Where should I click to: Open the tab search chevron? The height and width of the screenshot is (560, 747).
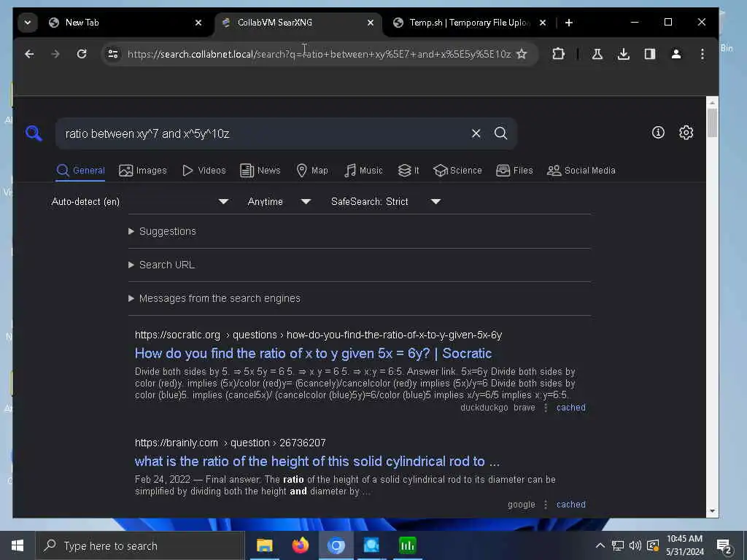pyautogui.click(x=28, y=23)
